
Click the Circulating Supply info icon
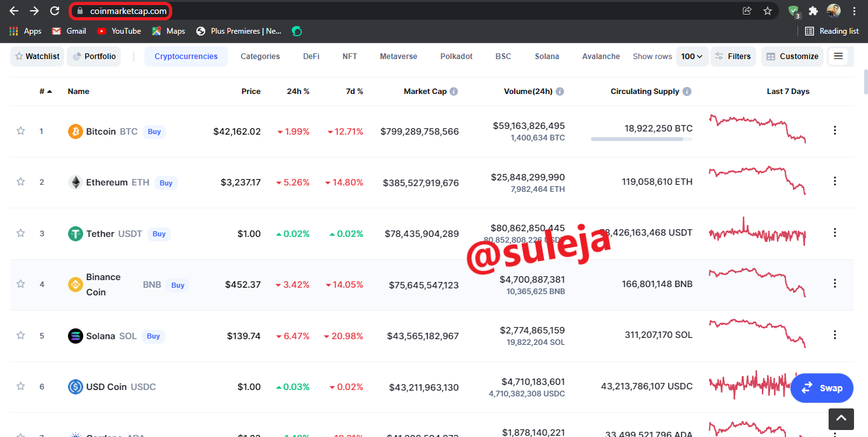coord(687,91)
